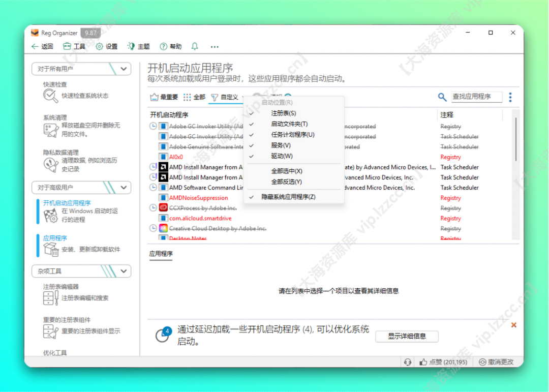Open the 工具 toolbox menu

[x=74, y=47]
